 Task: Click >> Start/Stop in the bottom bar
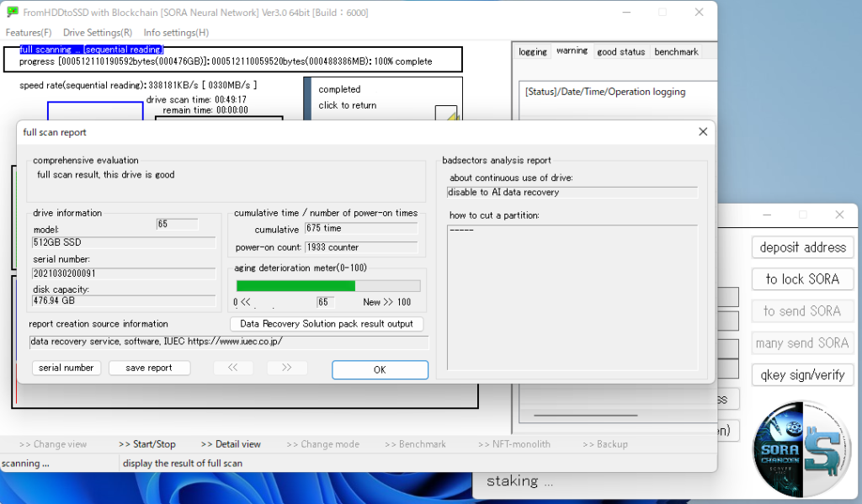tap(147, 444)
